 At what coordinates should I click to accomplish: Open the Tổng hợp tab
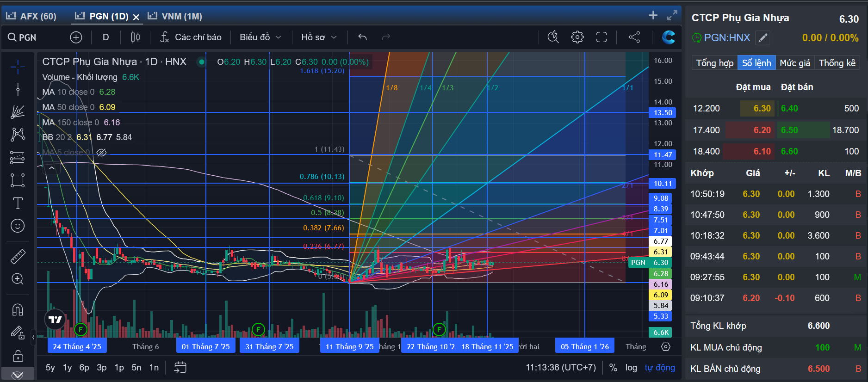[x=715, y=63]
